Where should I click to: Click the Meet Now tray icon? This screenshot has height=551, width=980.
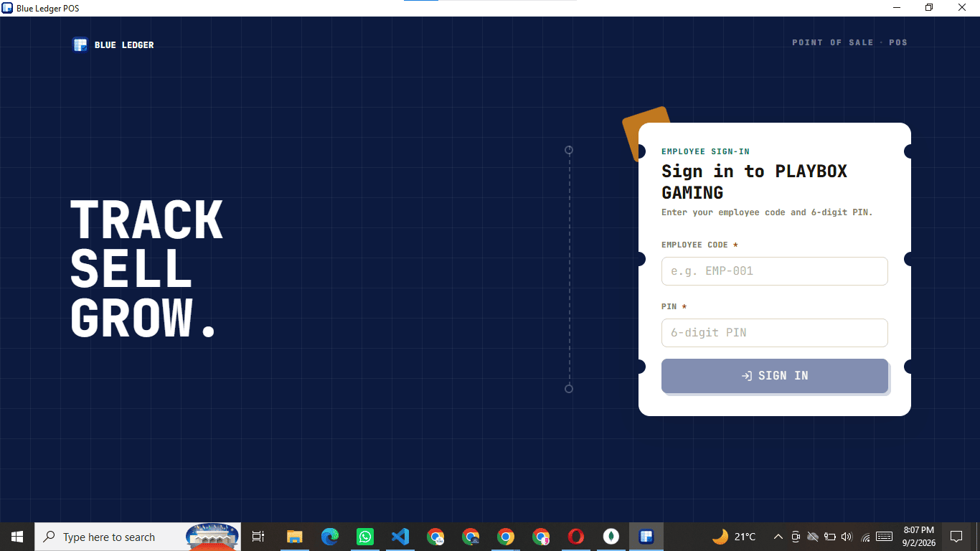click(796, 537)
